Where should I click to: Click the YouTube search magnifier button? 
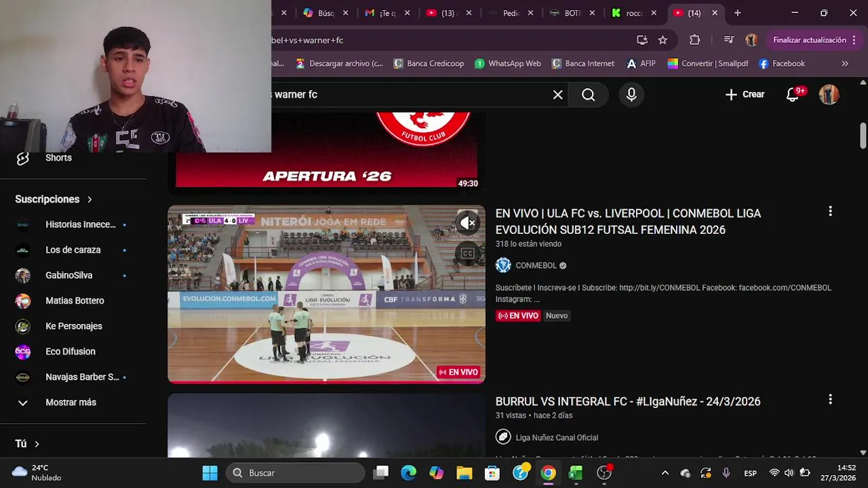pyautogui.click(x=588, y=95)
